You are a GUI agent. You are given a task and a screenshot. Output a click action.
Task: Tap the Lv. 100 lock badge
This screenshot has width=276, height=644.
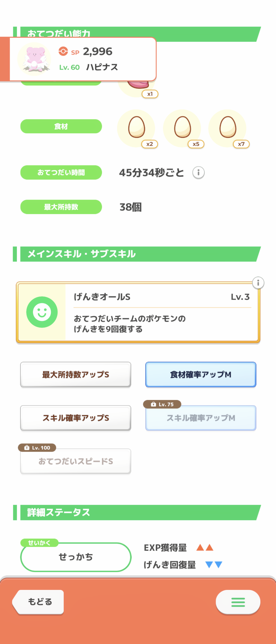click(x=37, y=447)
